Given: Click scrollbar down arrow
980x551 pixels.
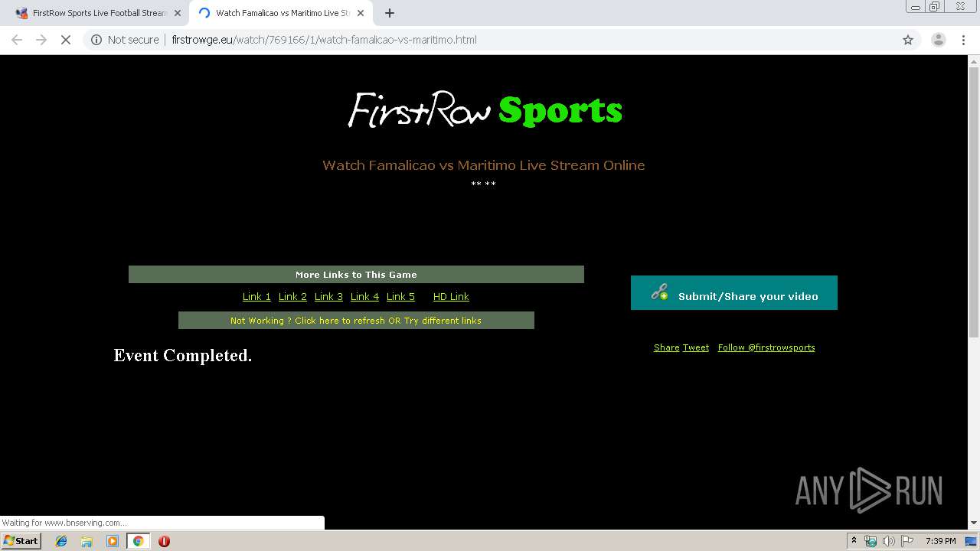Looking at the screenshot, I should pos(974,523).
